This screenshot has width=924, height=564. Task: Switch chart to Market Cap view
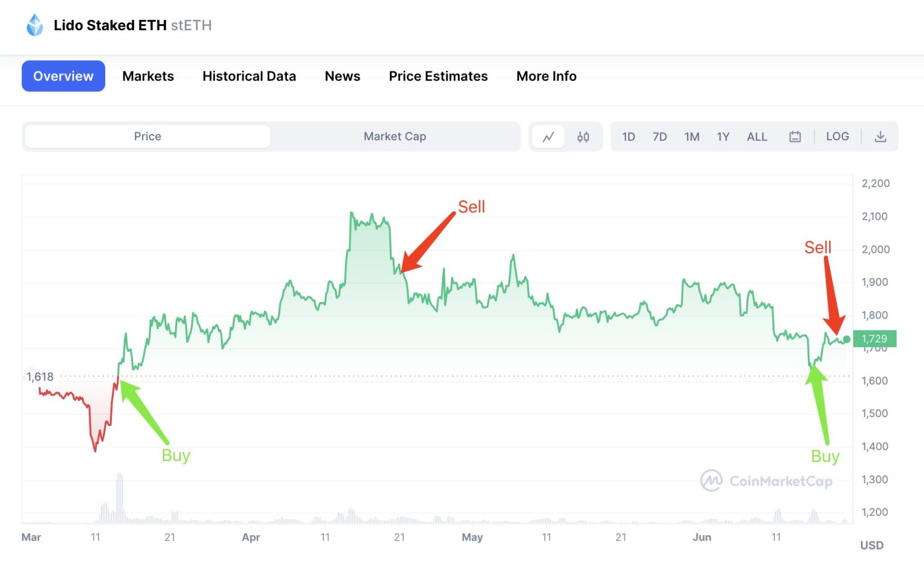pyautogui.click(x=395, y=137)
